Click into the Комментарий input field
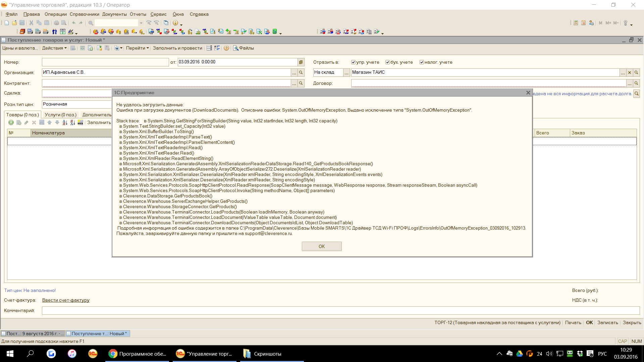 (x=340, y=310)
